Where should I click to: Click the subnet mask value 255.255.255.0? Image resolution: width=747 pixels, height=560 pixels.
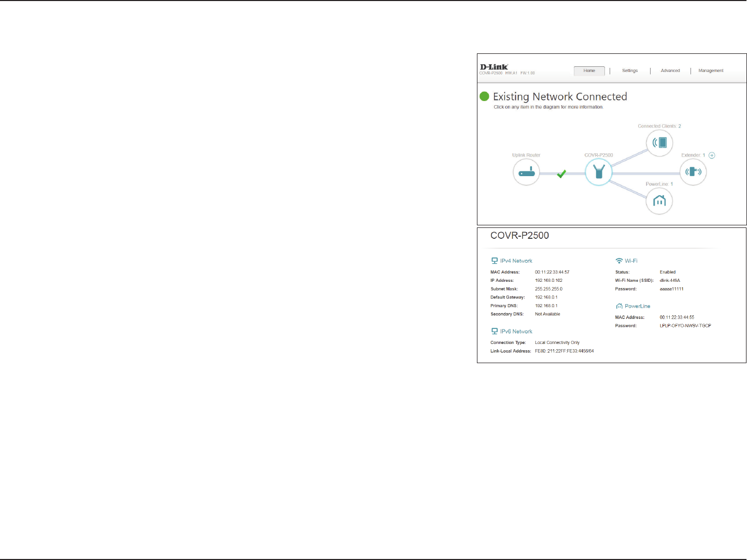tap(548, 289)
